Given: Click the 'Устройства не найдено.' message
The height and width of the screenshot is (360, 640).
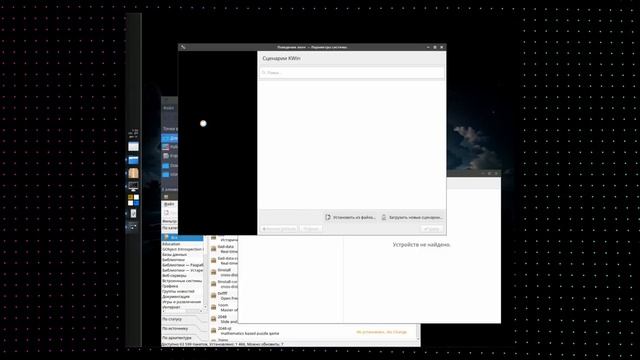Looking at the screenshot, I should [x=422, y=245].
